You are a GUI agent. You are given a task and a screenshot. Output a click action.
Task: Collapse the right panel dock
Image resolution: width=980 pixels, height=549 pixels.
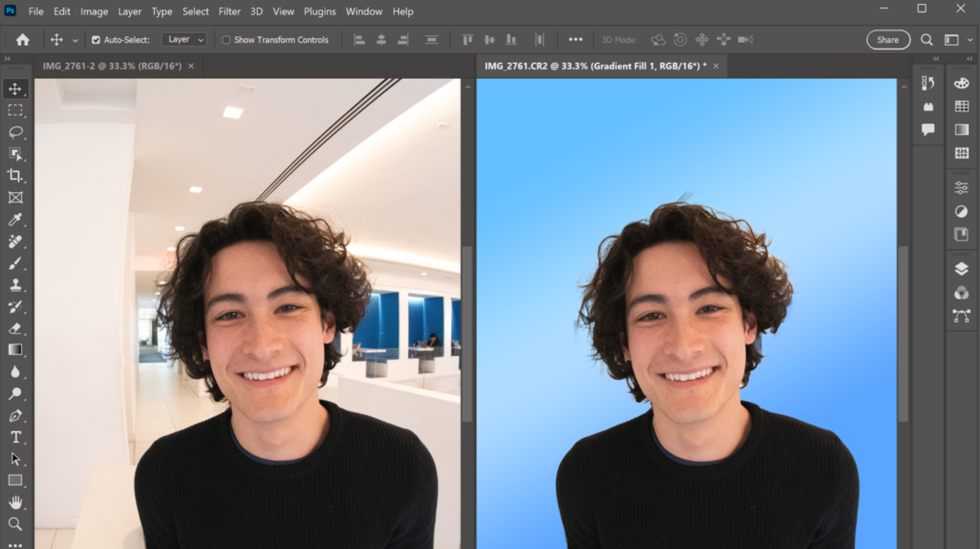[x=969, y=58]
